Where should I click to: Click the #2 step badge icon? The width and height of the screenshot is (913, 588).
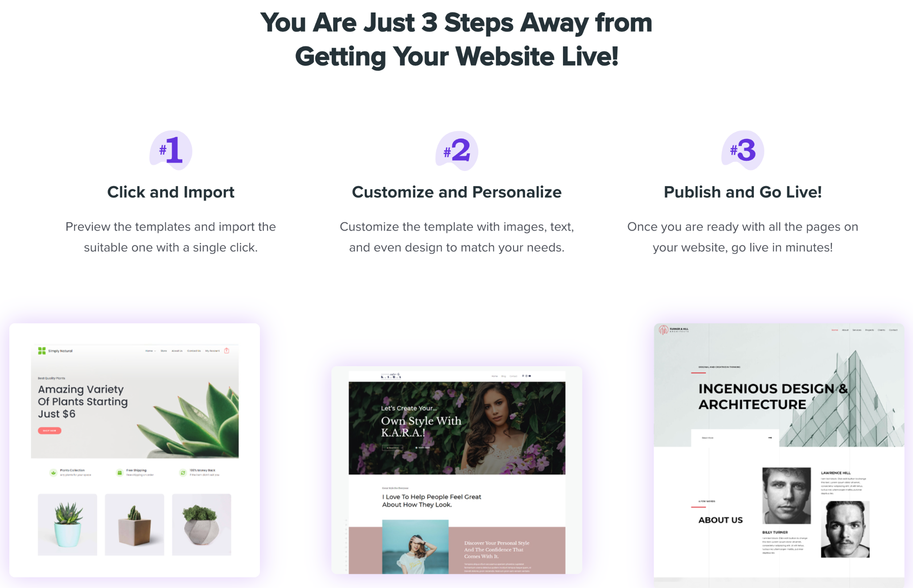click(456, 151)
